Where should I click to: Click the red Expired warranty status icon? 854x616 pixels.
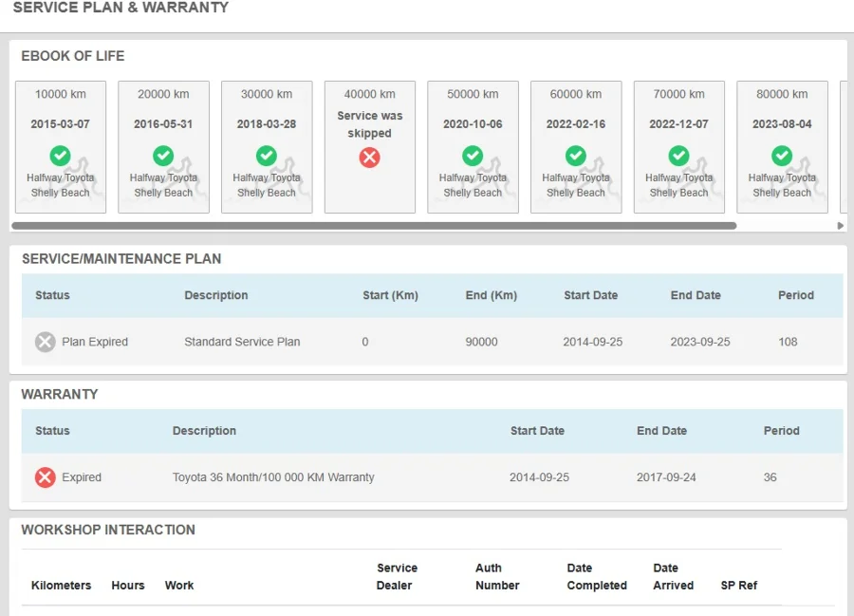(46, 477)
